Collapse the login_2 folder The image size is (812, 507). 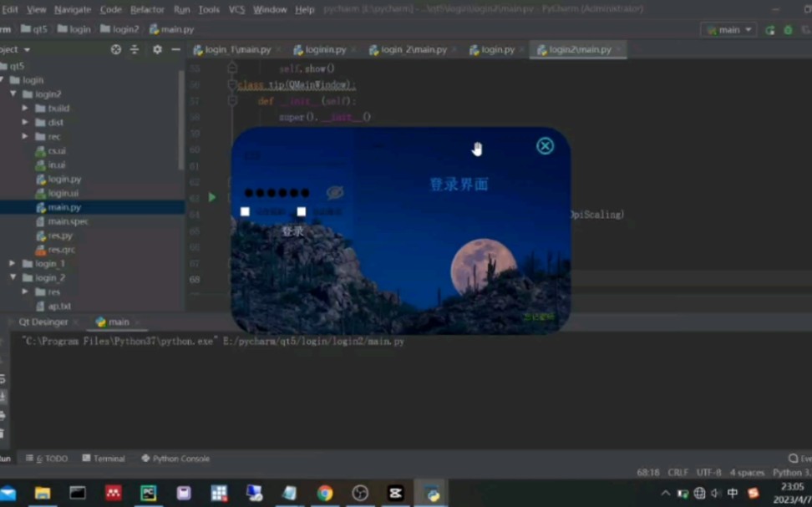tap(13, 277)
